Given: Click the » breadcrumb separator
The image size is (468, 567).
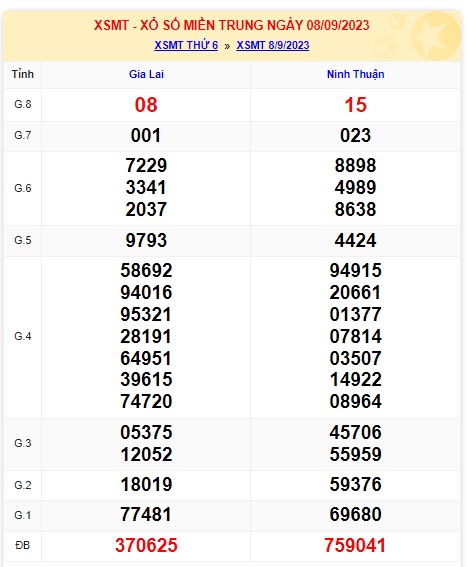Looking at the screenshot, I should [227, 46].
